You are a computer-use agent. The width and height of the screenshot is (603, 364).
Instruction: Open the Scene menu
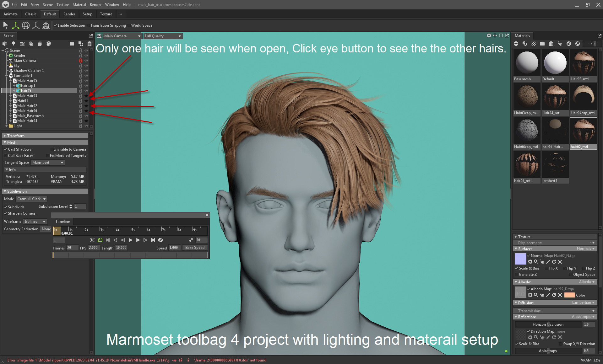pyautogui.click(x=48, y=5)
